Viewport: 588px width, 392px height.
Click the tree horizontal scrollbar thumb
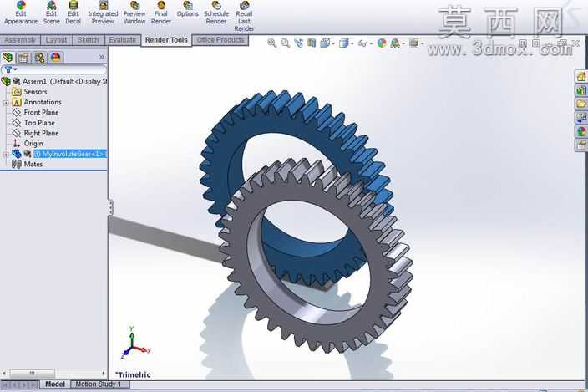tap(33, 374)
